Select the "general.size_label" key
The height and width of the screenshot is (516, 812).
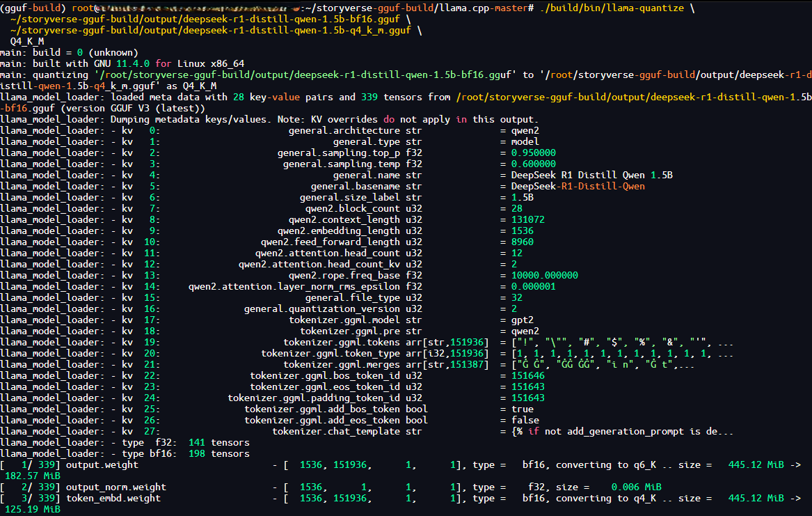tap(349, 197)
